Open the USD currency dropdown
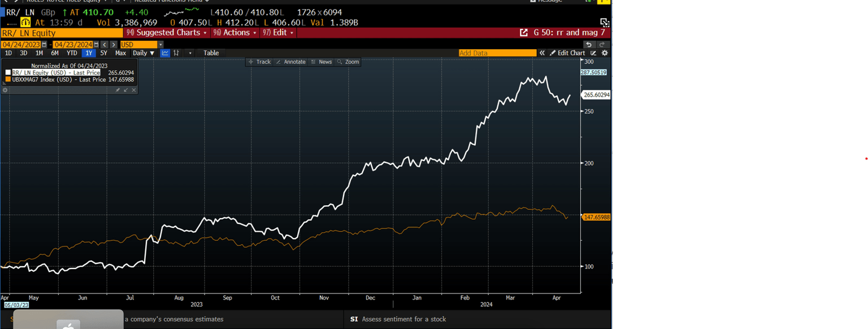The height and width of the screenshot is (329, 868). pyautogui.click(x=160, y=44)
